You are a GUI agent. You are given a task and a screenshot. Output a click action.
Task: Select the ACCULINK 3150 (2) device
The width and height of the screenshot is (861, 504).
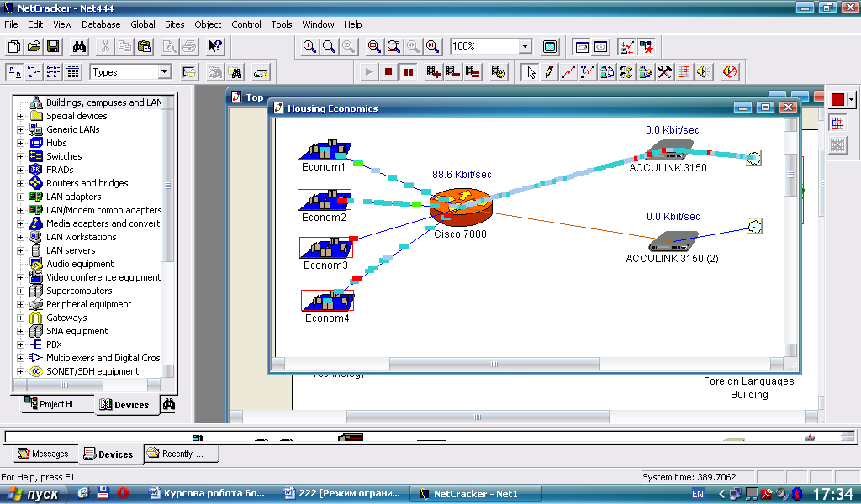click(673, 241)
